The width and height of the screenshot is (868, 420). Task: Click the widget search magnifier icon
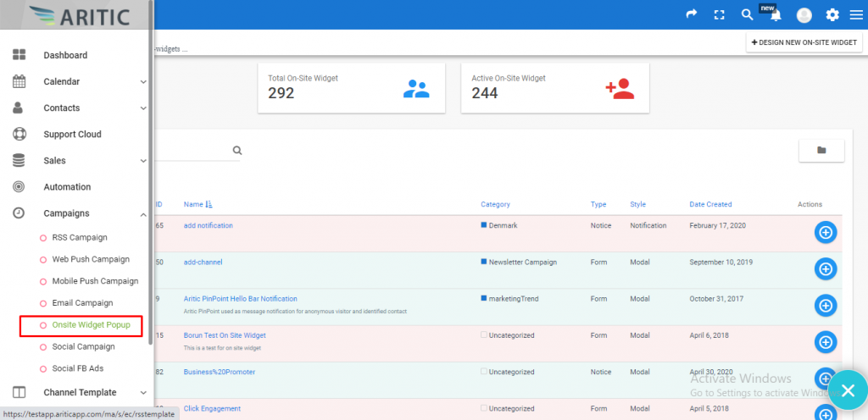coord(237,151)
